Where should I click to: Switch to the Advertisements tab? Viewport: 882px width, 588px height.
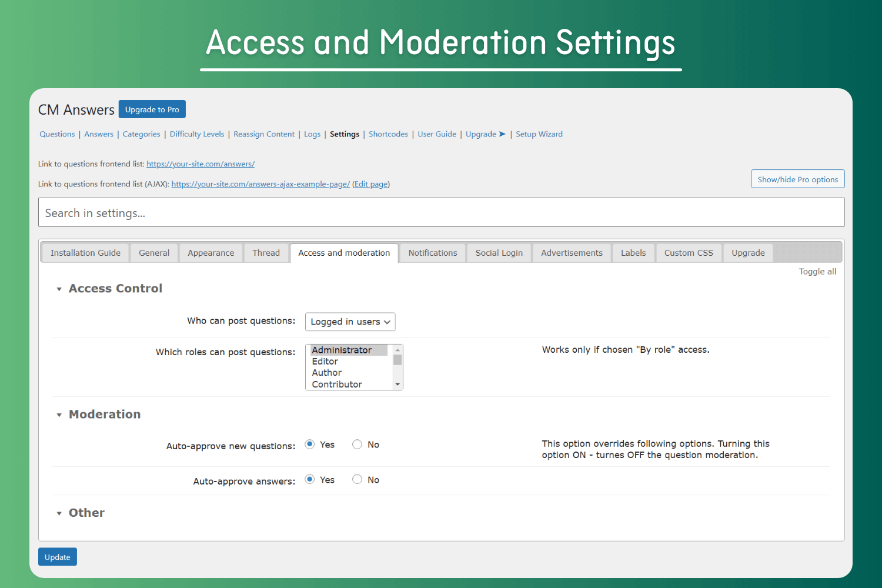(572, 253)
